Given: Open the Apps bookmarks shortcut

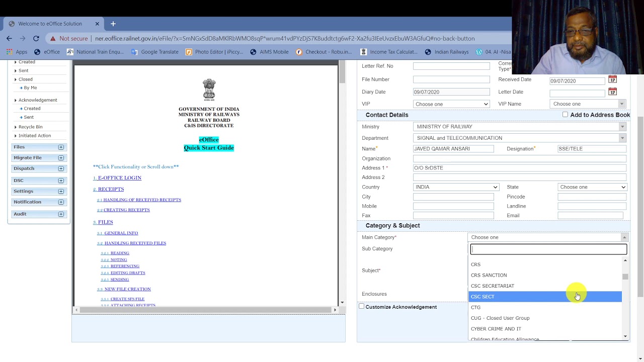Looking at the screenshot, I should 17,52.
